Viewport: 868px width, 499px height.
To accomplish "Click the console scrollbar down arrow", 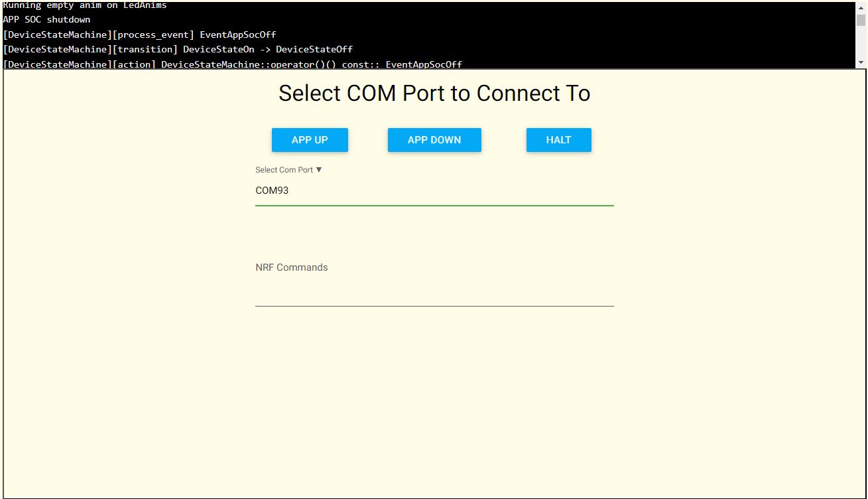I will coord(861,62).
